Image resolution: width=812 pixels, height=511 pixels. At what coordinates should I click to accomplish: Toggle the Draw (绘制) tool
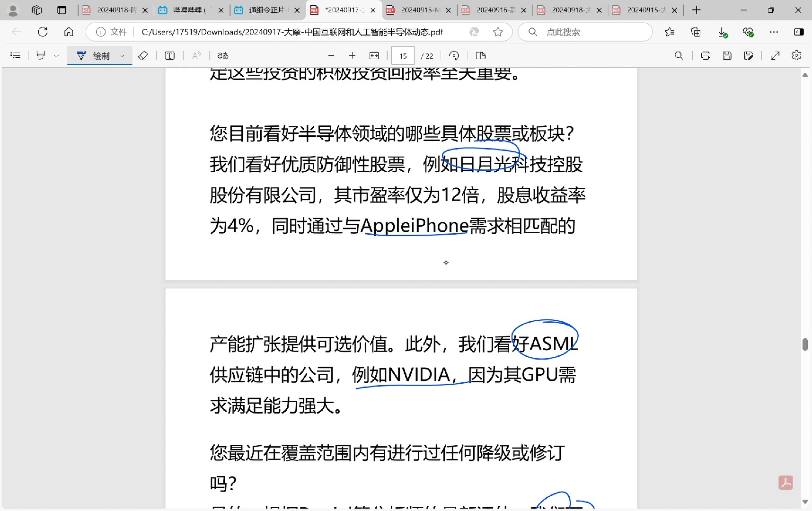[x=93, y=56]
